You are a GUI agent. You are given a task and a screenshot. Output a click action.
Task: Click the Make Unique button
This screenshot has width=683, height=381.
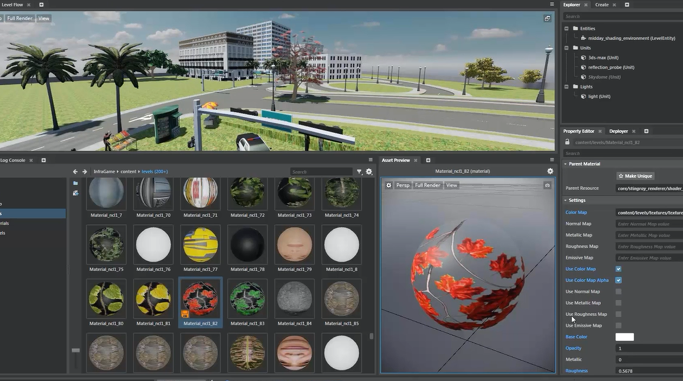(x=635, y=176)
